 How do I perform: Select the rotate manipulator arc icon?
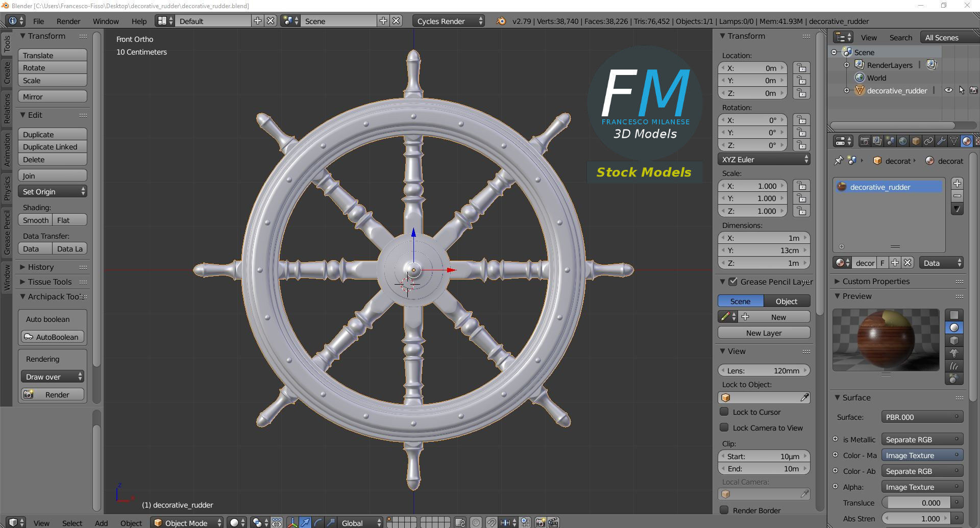[318, 522]
